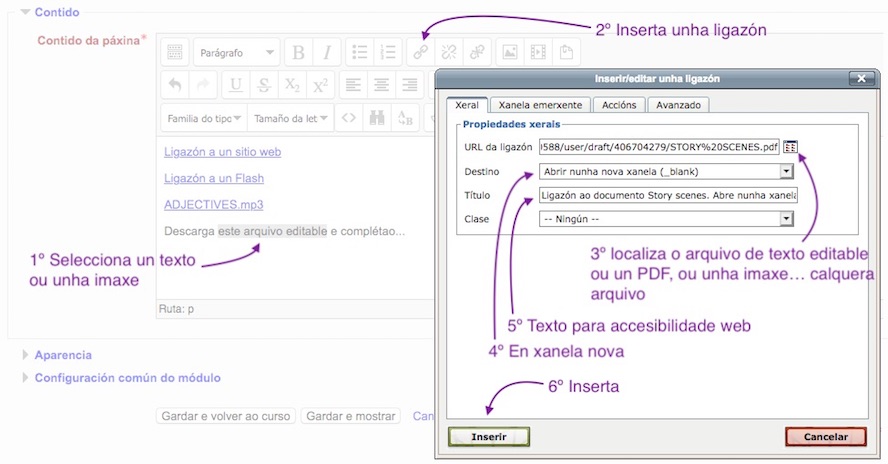Click Gardar e mostrar button
This screenshot has height=464, width=888.
tap(351, 416)
